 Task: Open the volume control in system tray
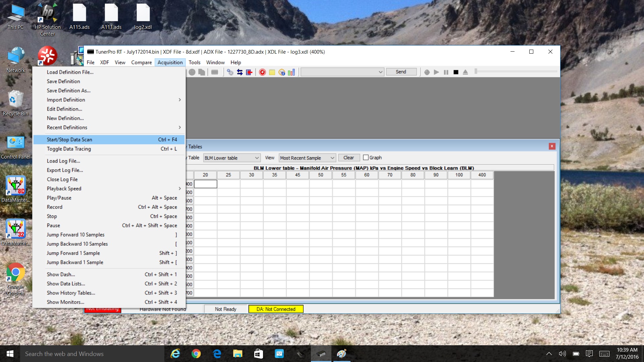(x=562, y=354)
